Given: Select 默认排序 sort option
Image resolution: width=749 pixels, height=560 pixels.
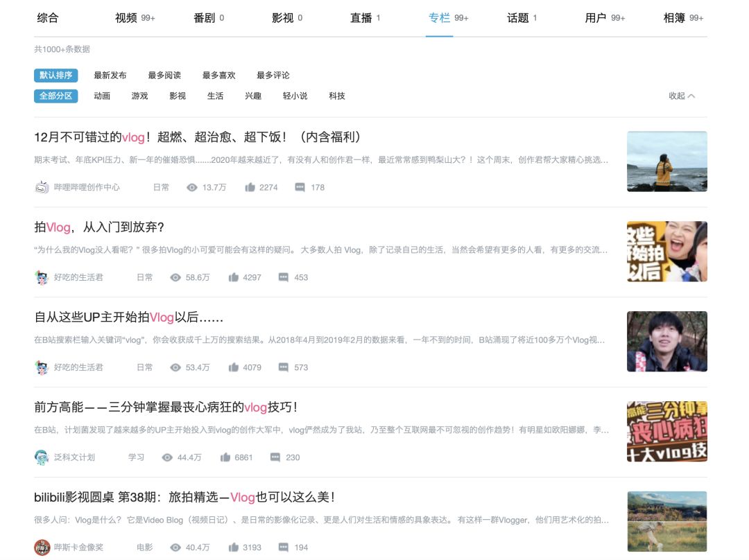Looking at the screenshot, I should point(56,76).
